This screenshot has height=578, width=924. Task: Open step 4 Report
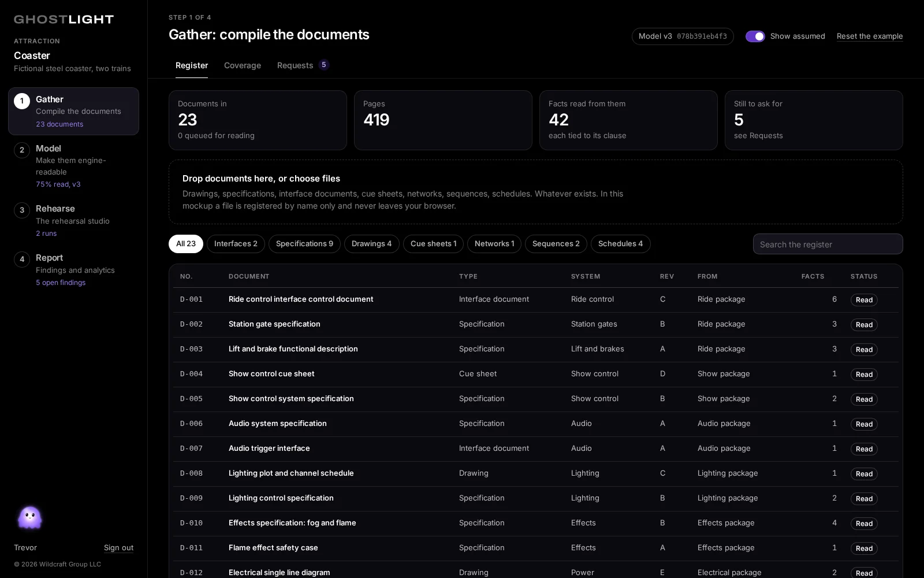click(x=73, y=269)
